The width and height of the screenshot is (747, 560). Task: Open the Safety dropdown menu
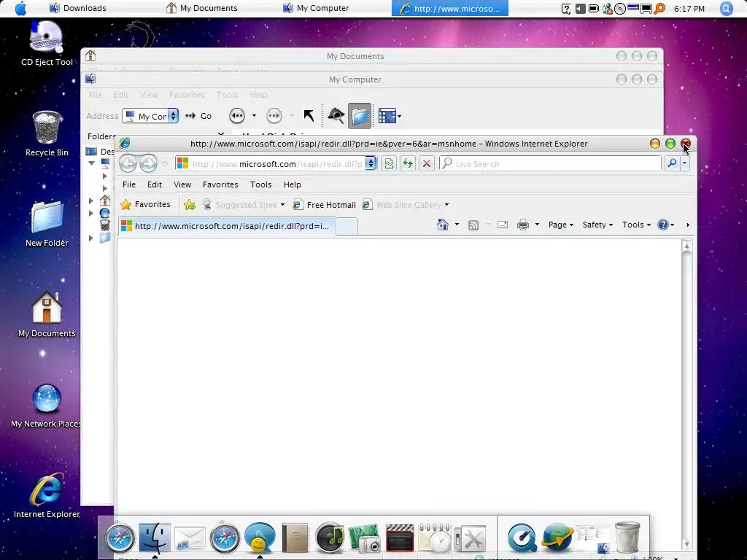coord(597,225)
